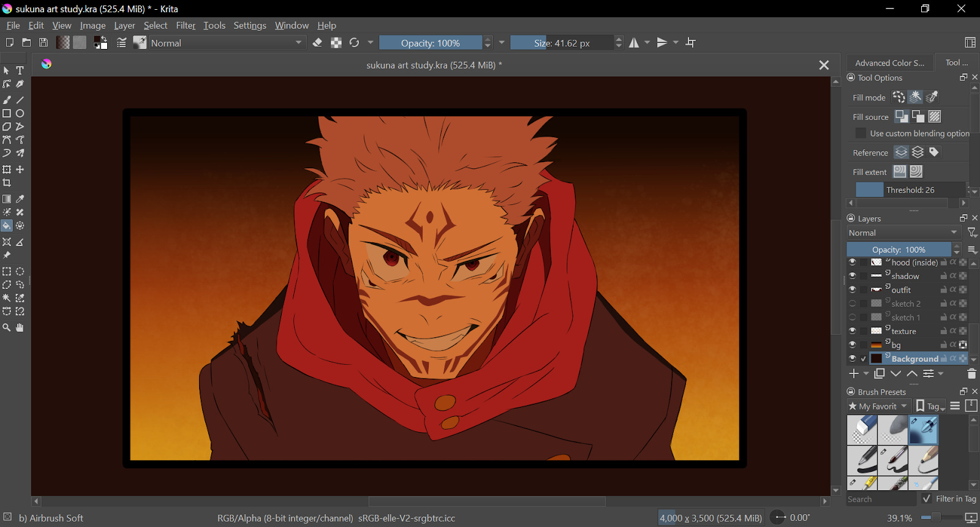Open dropdown arrow next to Add Layer
This screenshot has height=527, width=980.
tap(866, 373)
